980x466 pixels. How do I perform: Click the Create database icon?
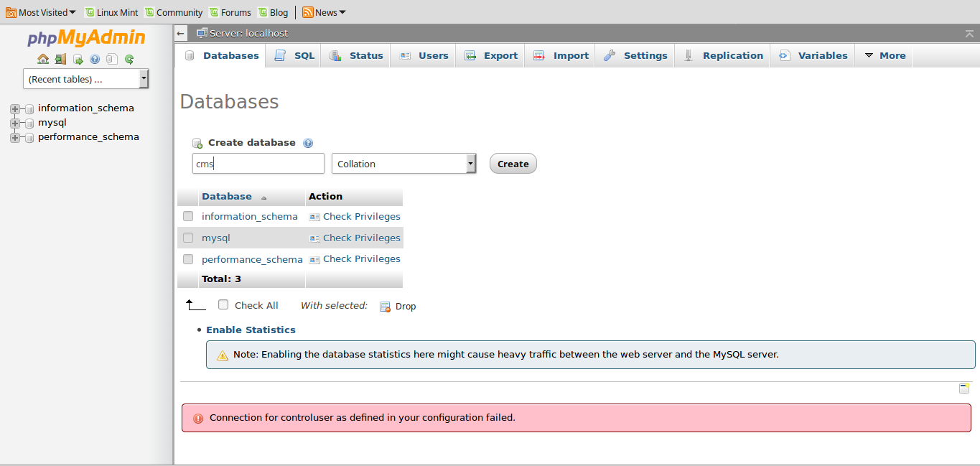coord(197,143)
